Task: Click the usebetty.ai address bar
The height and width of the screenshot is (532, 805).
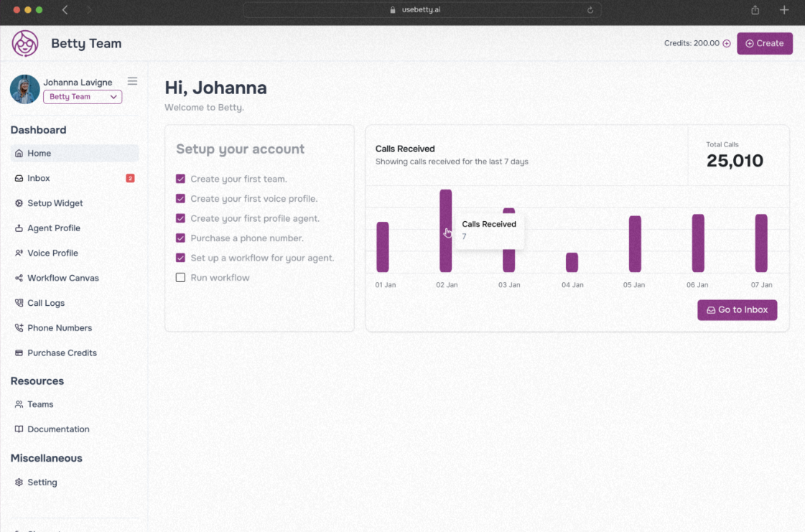Action: tap(422, 10)
